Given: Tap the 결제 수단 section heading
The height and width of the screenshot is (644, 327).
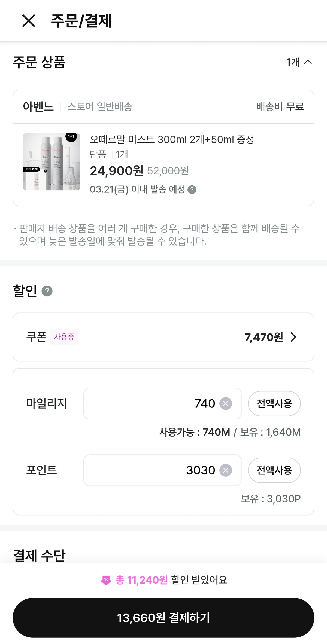Looking at the screenshot, I should pos(39,555).
